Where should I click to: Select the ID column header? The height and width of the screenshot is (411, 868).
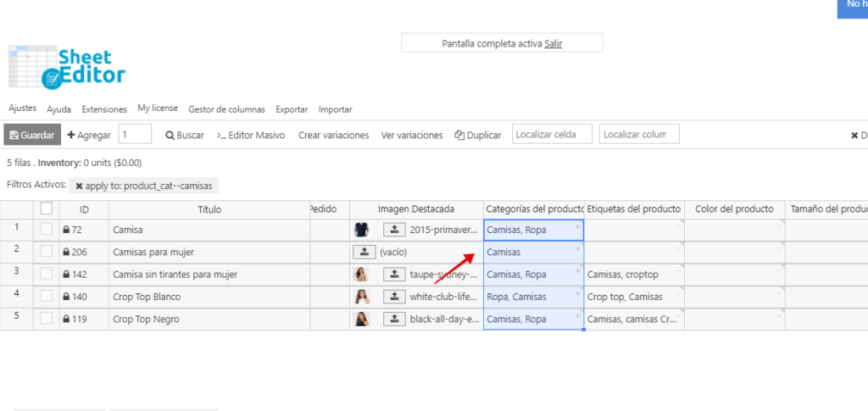pos(84,209)
